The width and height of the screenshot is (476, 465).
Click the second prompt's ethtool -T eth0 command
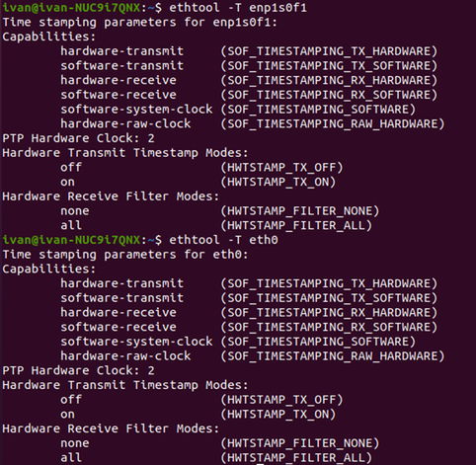coord(223,240)
